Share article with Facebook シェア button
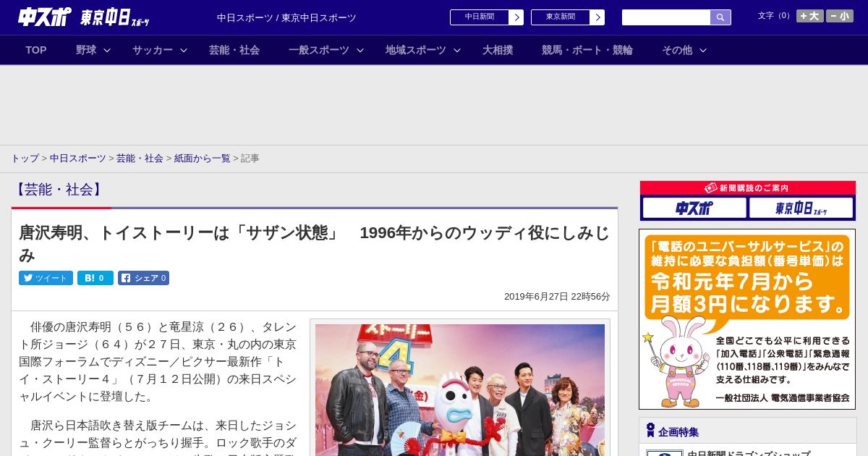 (x=143, y=278)
